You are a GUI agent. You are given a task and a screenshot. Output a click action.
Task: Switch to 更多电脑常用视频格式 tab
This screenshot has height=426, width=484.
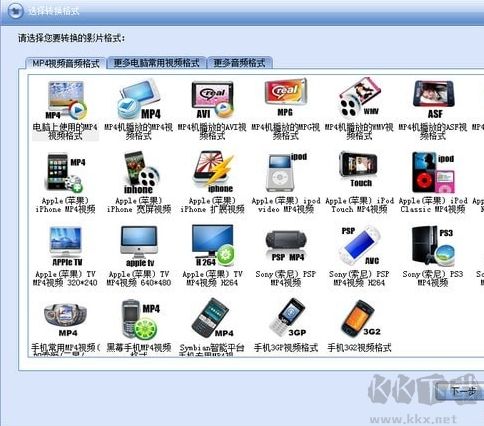pyautogui.click(x=156, y=63)
